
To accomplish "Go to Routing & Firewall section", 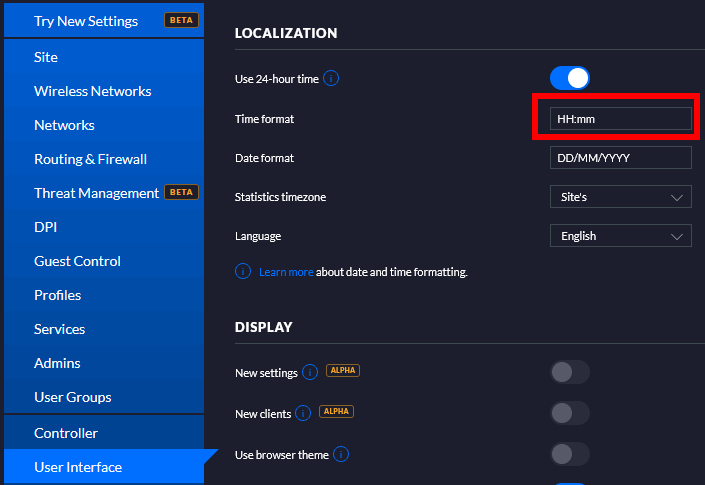I will click(90, 159).
